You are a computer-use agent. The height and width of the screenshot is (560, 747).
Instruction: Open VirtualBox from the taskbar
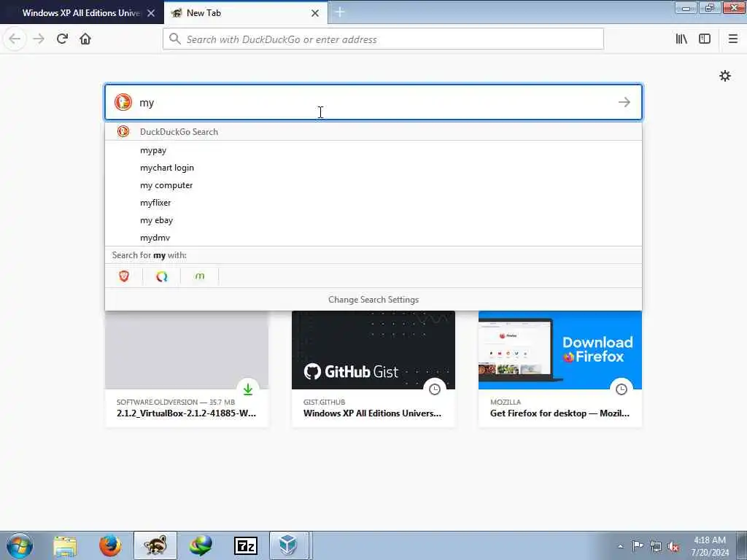pyautogui.click(x=289, y=545)
